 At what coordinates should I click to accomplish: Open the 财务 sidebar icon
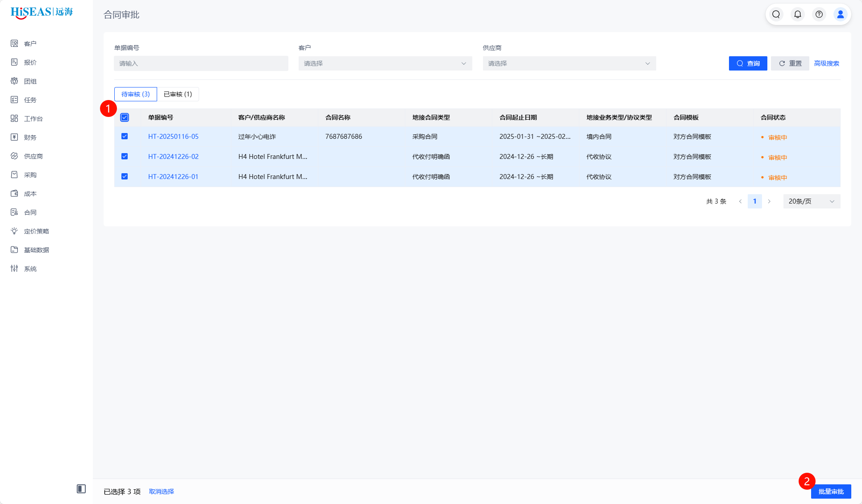pos(14,137)
